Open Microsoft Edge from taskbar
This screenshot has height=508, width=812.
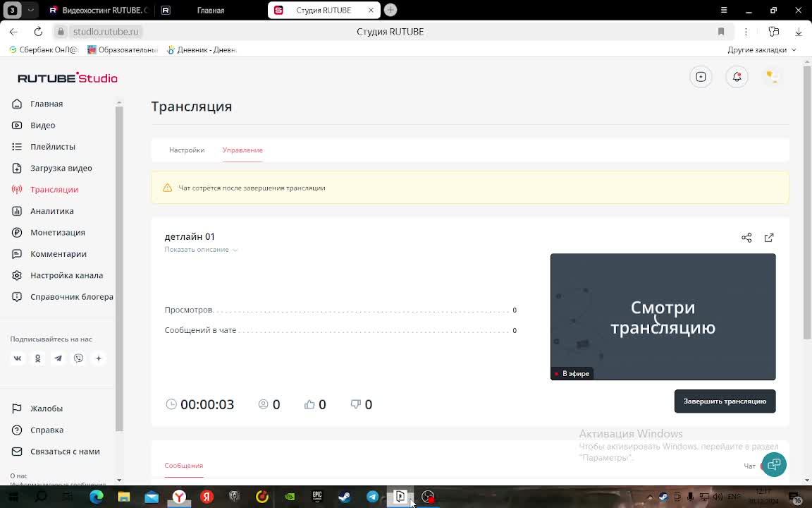(x=96, y=497)
